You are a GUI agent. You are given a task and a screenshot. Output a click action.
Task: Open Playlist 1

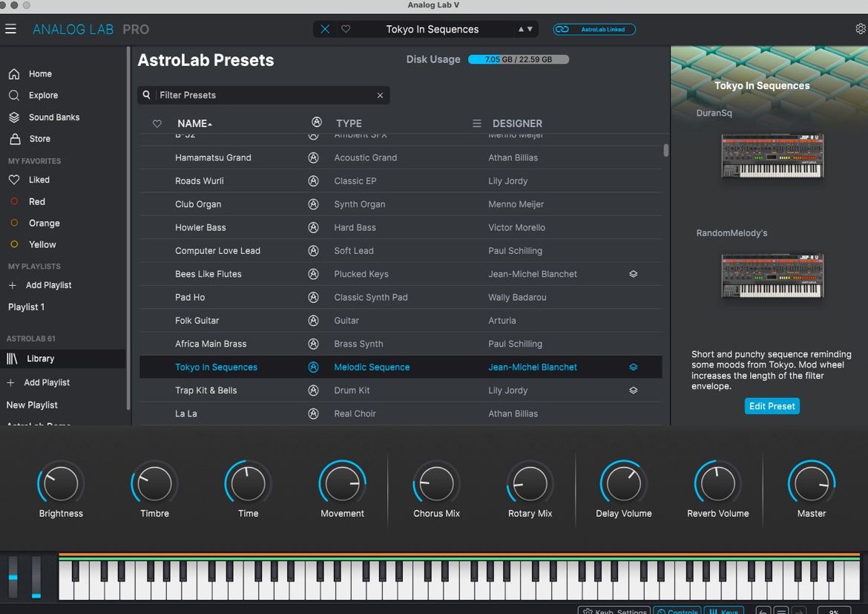coord(26,307)
